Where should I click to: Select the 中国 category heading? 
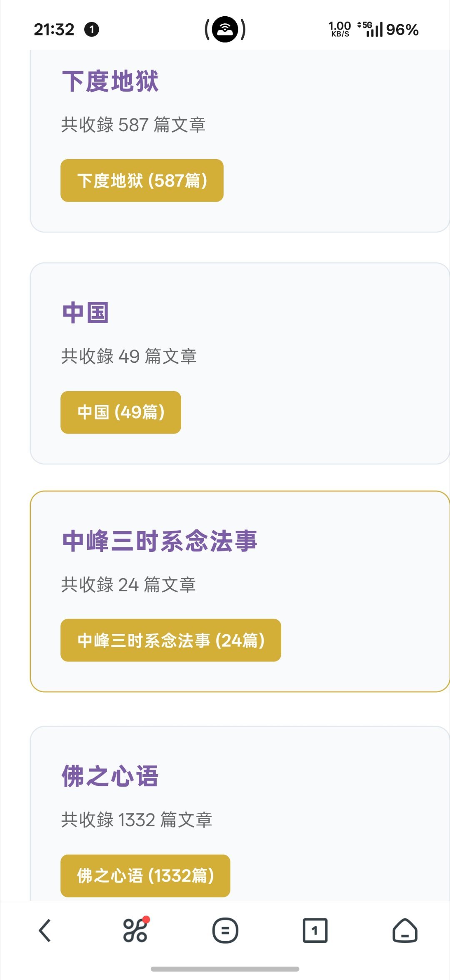(x=85, y=312)
